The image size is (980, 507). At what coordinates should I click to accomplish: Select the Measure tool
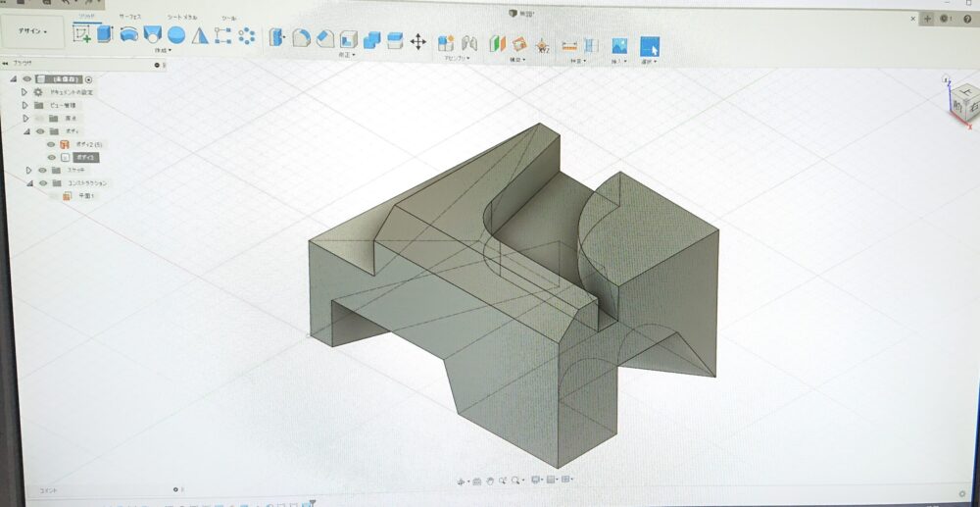(x=569, y=45)
